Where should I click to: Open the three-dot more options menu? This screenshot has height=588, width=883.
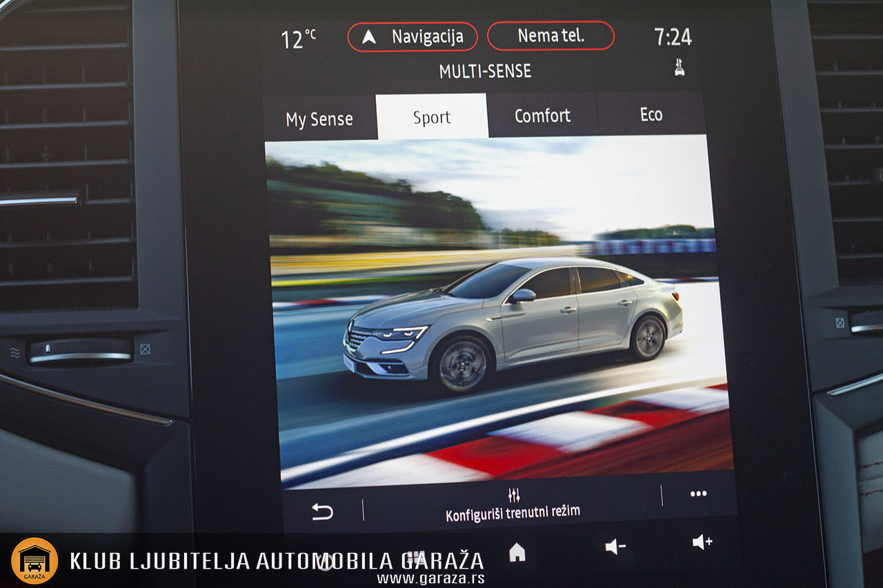point(698,494)
